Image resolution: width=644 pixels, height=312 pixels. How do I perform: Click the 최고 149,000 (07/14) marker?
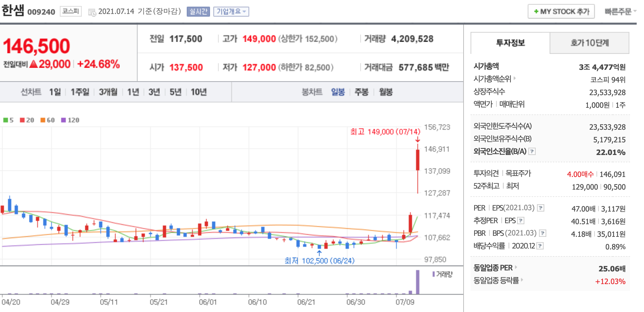point(385,132)
